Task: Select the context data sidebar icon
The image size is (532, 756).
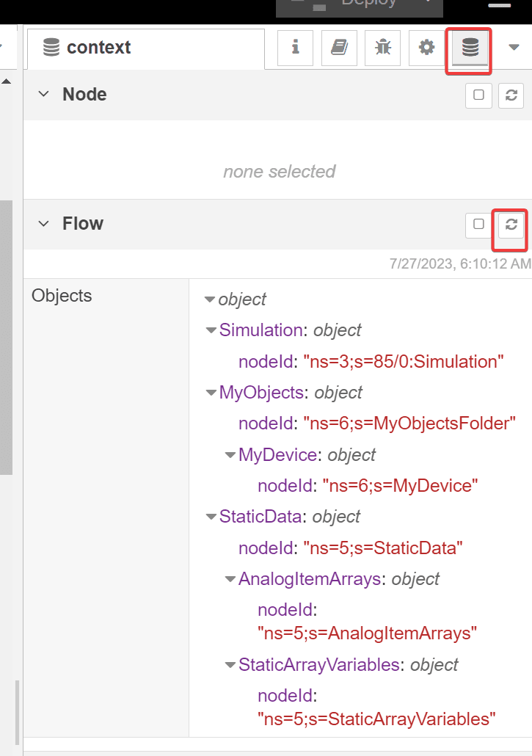Action: [x=469, y=47]
